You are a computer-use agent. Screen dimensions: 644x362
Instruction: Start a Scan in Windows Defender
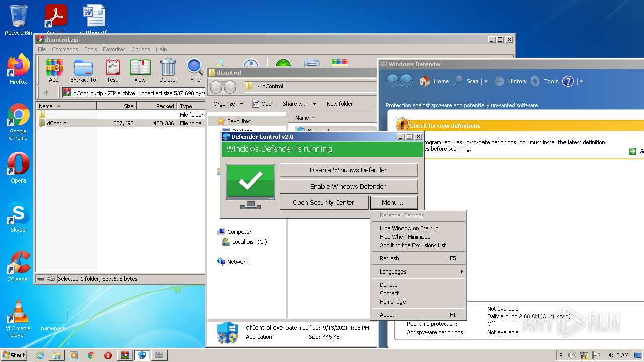[x=466, y=81]
